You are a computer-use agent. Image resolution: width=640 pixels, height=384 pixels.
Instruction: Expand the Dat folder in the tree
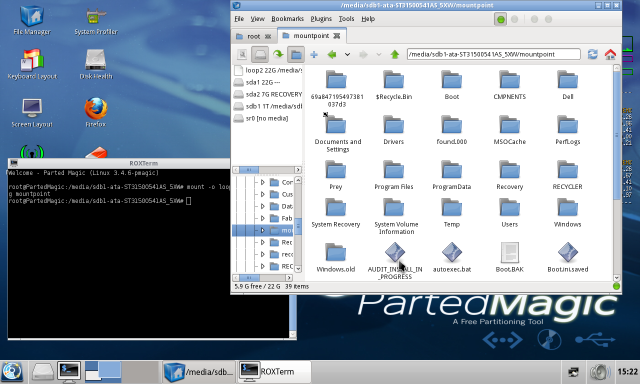[263, 206]
